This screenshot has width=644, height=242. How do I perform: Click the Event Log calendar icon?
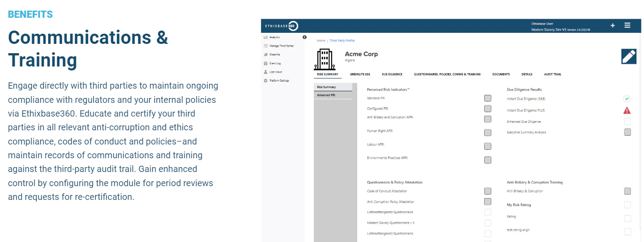[266, 63]
